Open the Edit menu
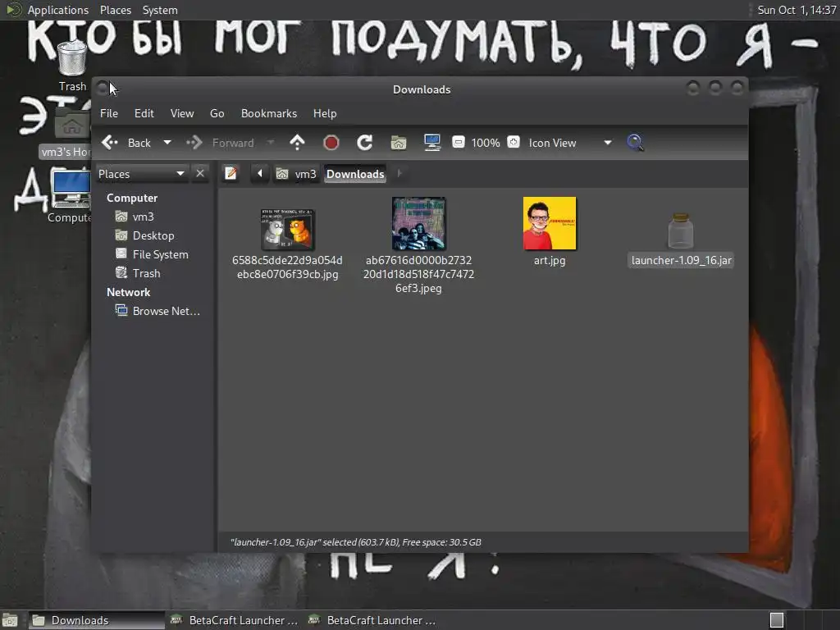This screenshot has height=630, width=840. pos(144,113)
